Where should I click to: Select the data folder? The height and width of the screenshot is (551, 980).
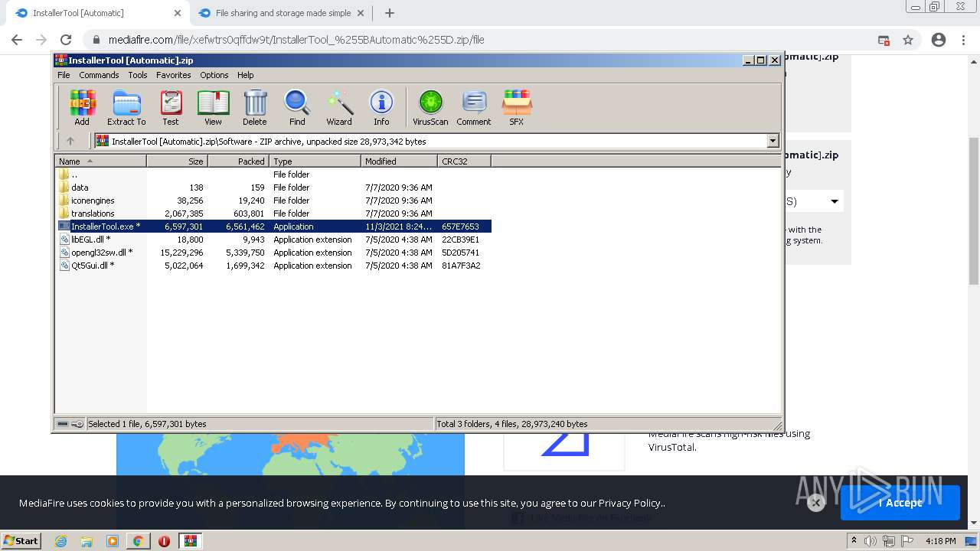[273, 187]
